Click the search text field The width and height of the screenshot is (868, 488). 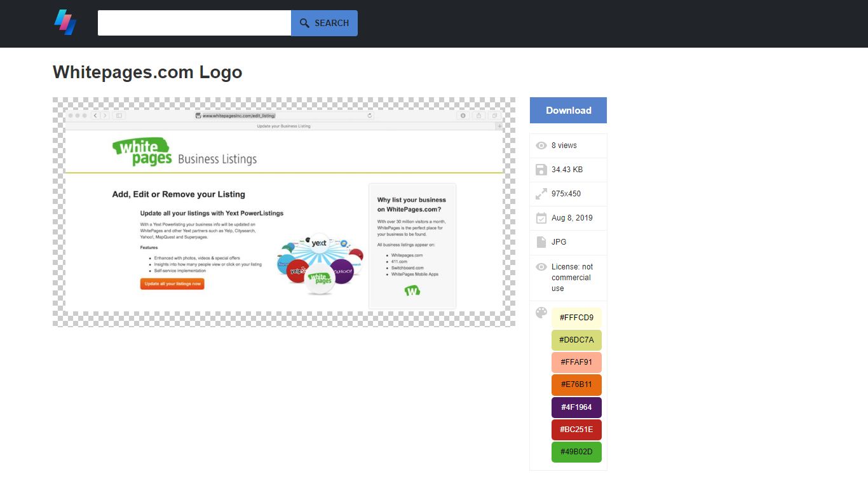point(194,23)
